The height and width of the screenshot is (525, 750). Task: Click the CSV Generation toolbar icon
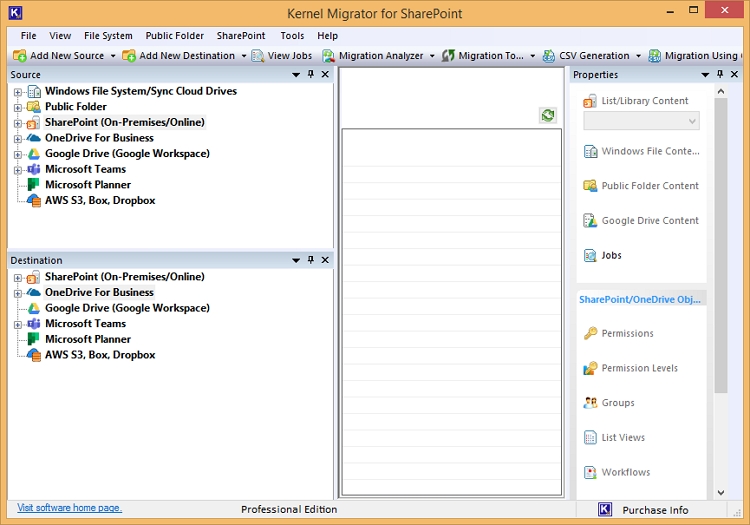[x=549, y=56]
